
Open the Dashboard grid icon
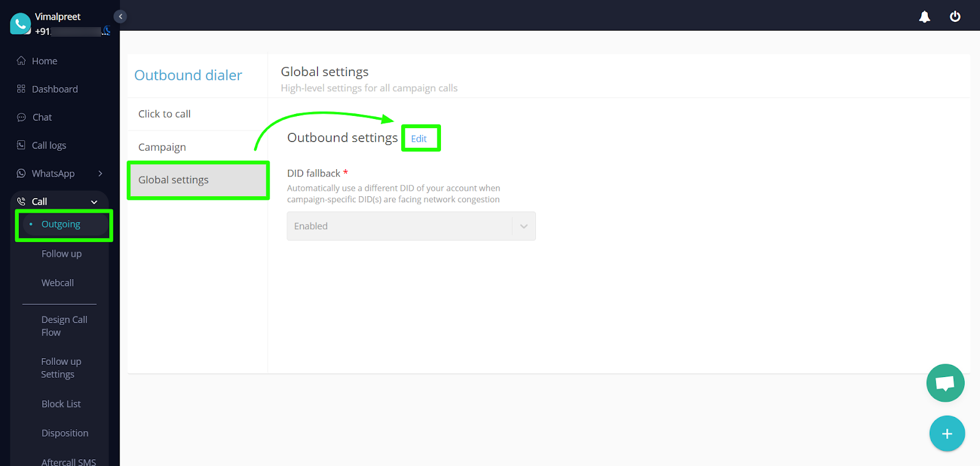tap(21, 89)
